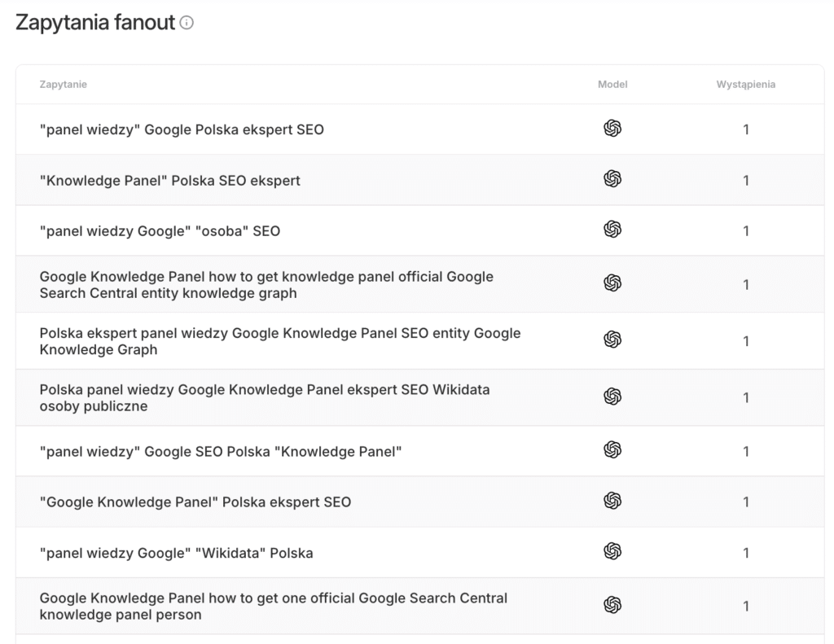This screenshot has height=644, width=834.
Task: Click model icon for 'knowledge panel person' row
Action: coord(612,605)
